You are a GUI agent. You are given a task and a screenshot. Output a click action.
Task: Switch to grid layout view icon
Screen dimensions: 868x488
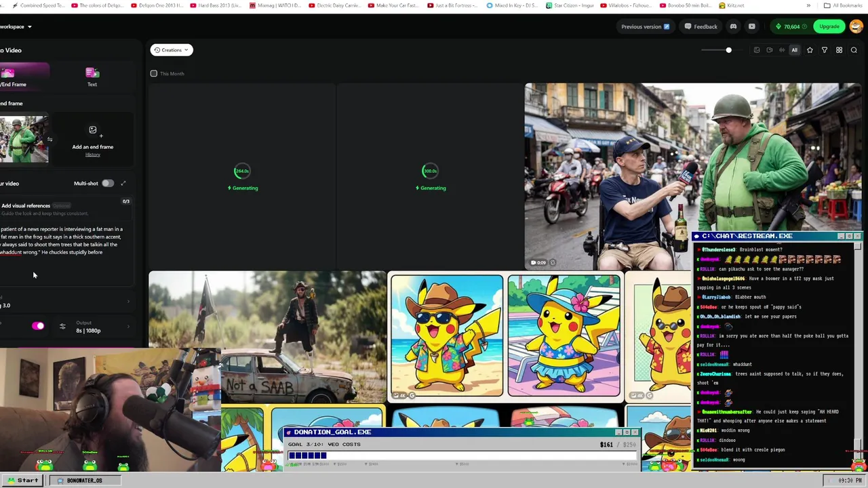pos(839,50)
